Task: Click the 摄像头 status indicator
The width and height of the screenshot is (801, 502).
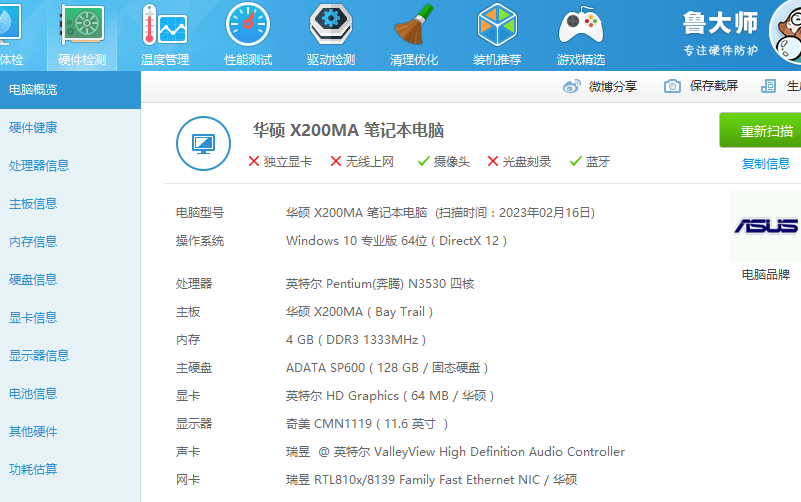Action: click(x=443, y=162)
